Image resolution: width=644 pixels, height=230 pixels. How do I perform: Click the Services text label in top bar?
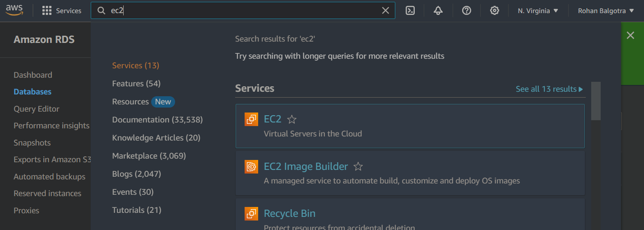[x=69, y=11]
